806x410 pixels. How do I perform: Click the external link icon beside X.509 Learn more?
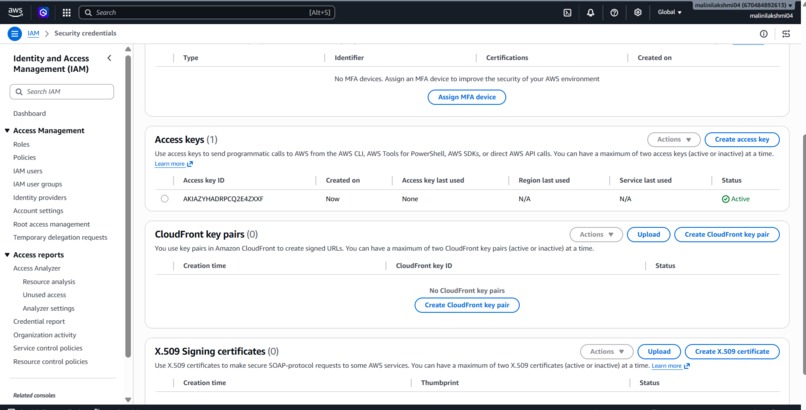pyautogui.click(x=687, y=366)
